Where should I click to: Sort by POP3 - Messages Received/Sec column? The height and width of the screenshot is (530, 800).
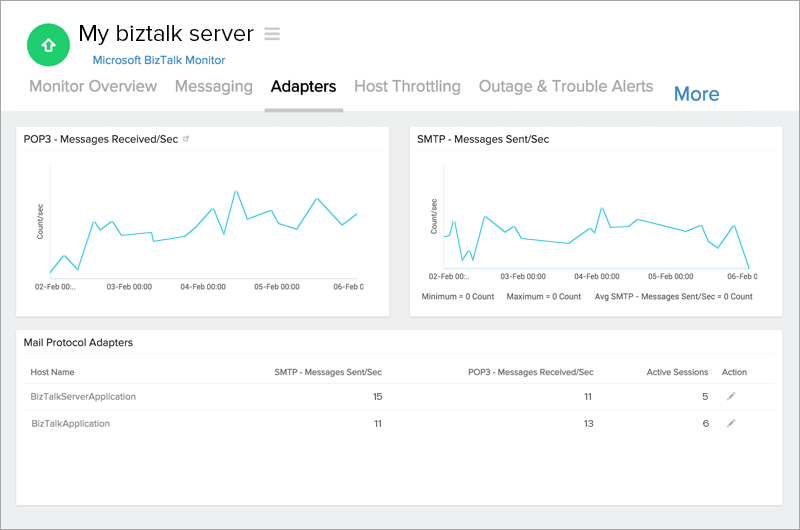(530, 372)
